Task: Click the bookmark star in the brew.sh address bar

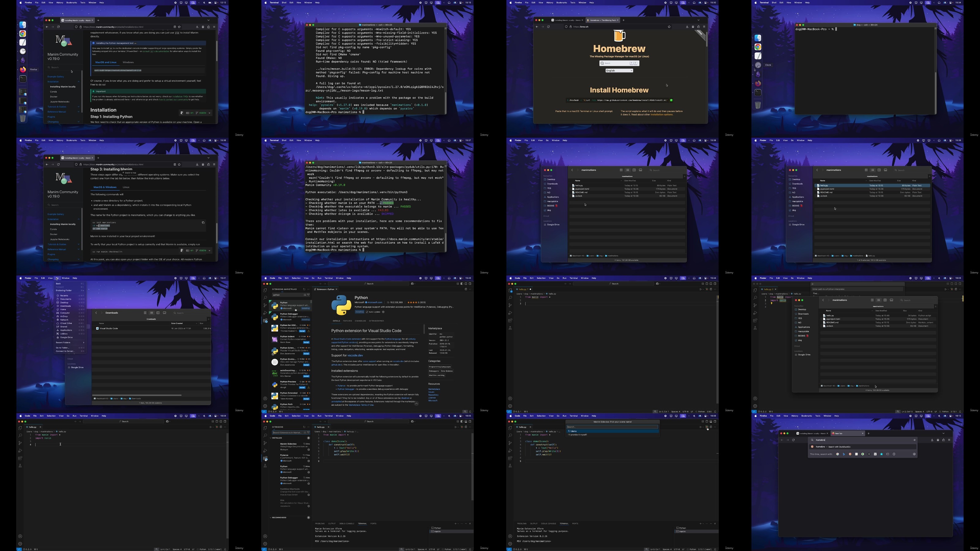Action: (669, 27)
